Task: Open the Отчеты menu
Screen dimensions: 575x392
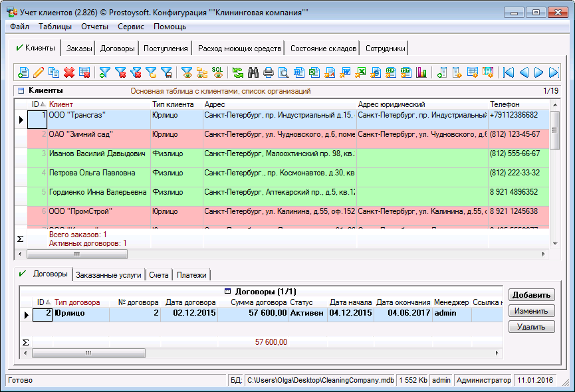Action: pos(94,27)
